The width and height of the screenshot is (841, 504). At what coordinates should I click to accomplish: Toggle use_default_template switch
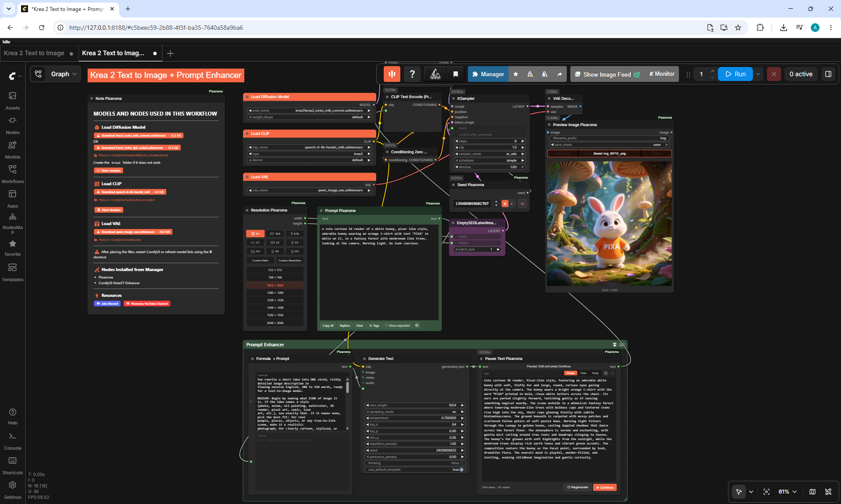(414, 470)
